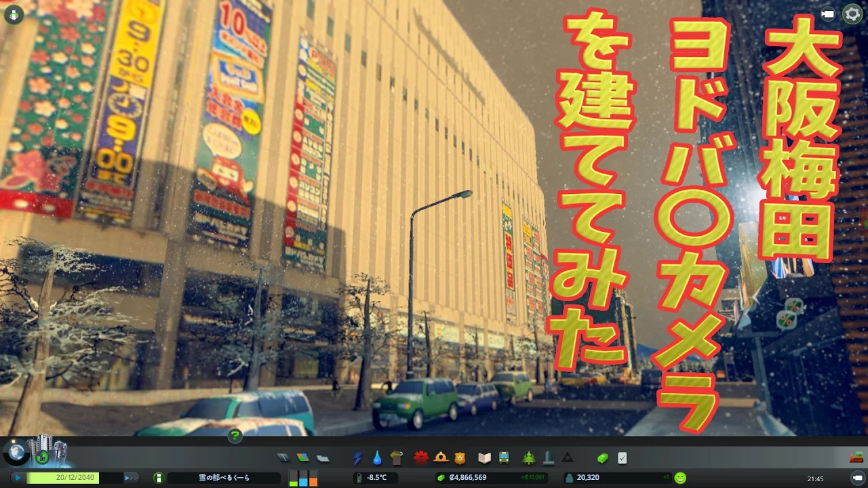Open the City Policies checklist icon
This screenshot has height=488, width=868.
pyautogui.click(x=623, y=458)
